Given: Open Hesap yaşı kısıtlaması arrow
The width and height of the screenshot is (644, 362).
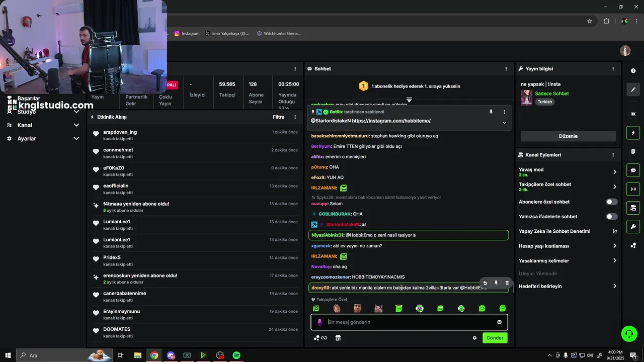Looking at the screenshot, I should point(614,246).
